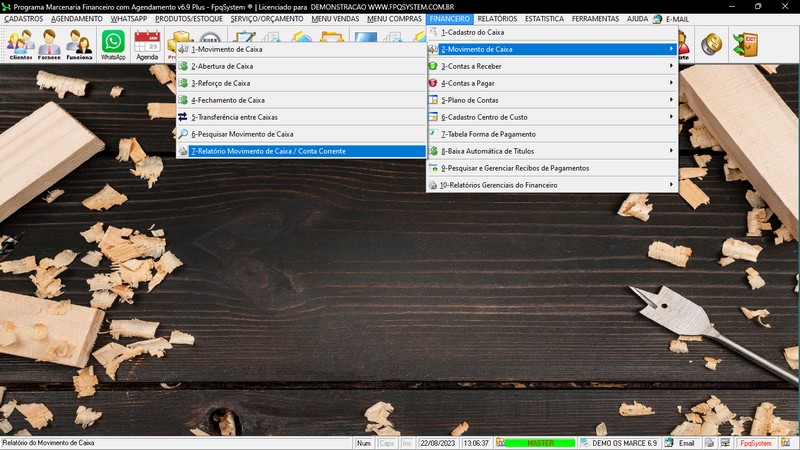
Task: Expand the Contas a Receber submenu arrow
Action: (x=670, y=66)
